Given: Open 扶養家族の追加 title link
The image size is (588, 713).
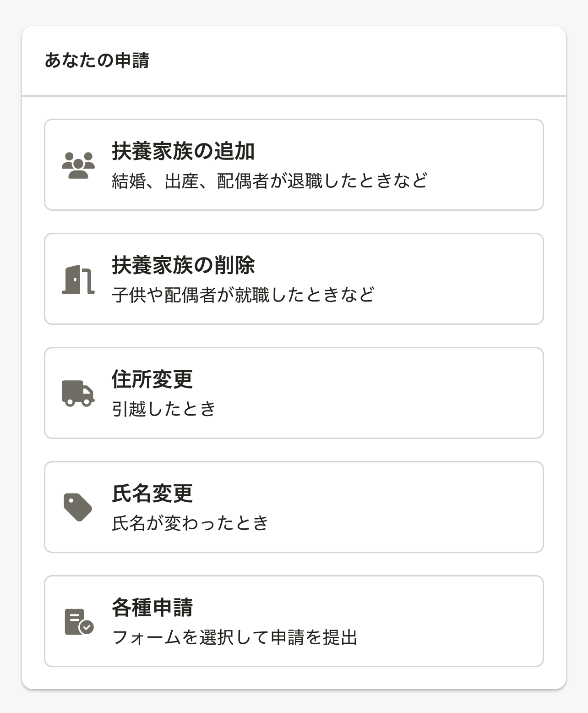Looking at the screenshot, I should coord(183,151).
